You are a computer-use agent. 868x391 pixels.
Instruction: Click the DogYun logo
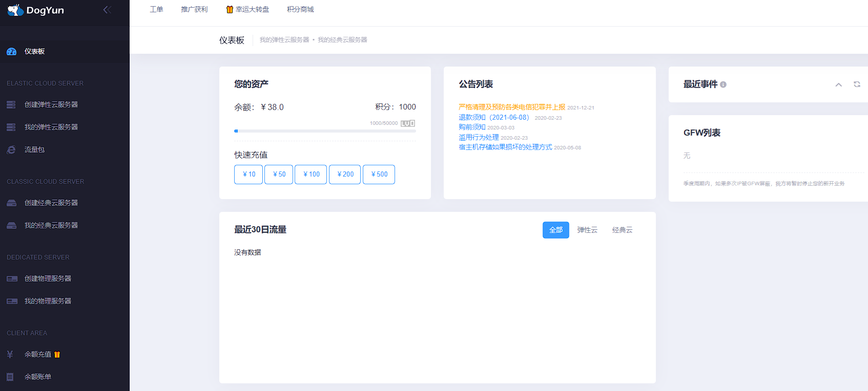36,10
